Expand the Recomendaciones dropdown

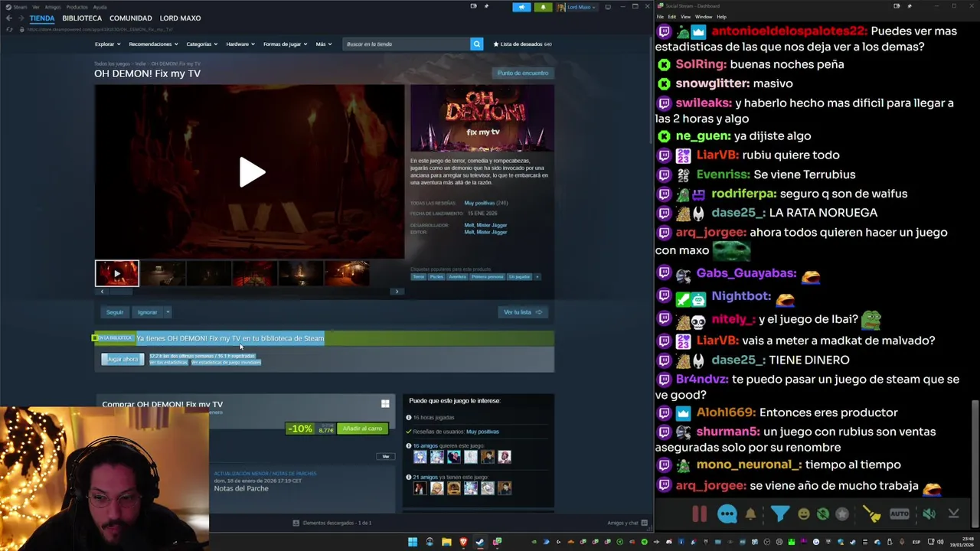point(152,44)
